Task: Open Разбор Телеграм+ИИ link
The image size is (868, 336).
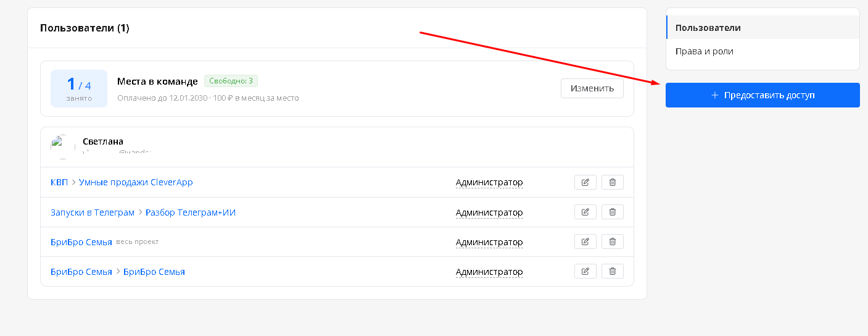Action: point(191,212)
